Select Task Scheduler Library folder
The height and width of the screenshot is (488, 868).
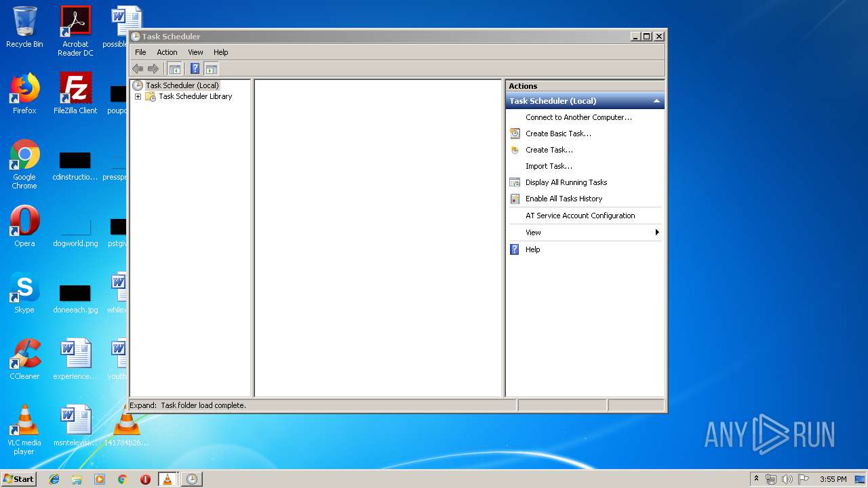[x=195, y=96]
